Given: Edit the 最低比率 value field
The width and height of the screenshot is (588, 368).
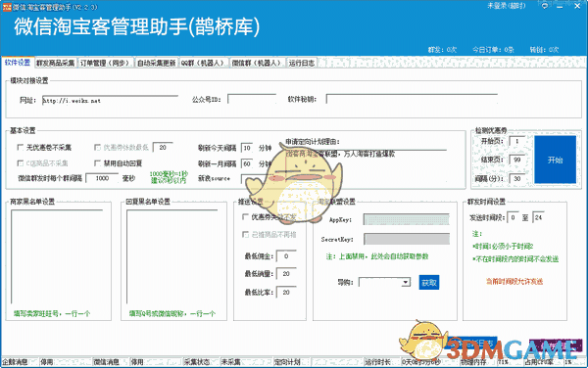Looking at the screenshot, I should 286,293.
